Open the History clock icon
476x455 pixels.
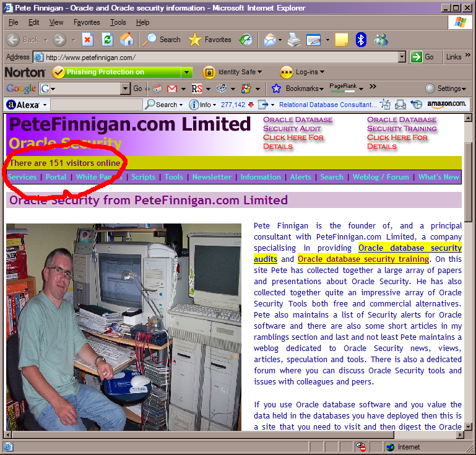tap(246, 40)
